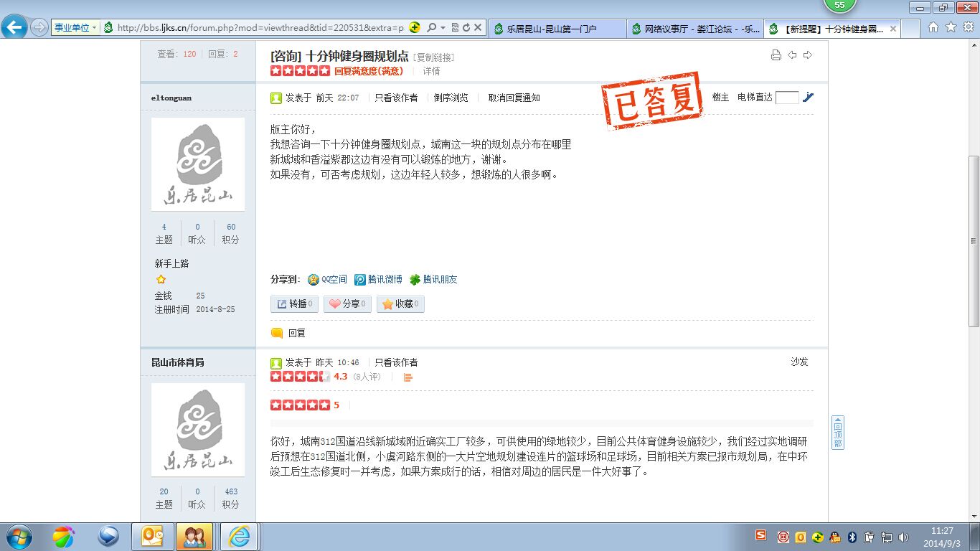Toggle 倒序浏览 reverse order view
The width and height of the screenshot is (980, 551).
tap(451, 98)
